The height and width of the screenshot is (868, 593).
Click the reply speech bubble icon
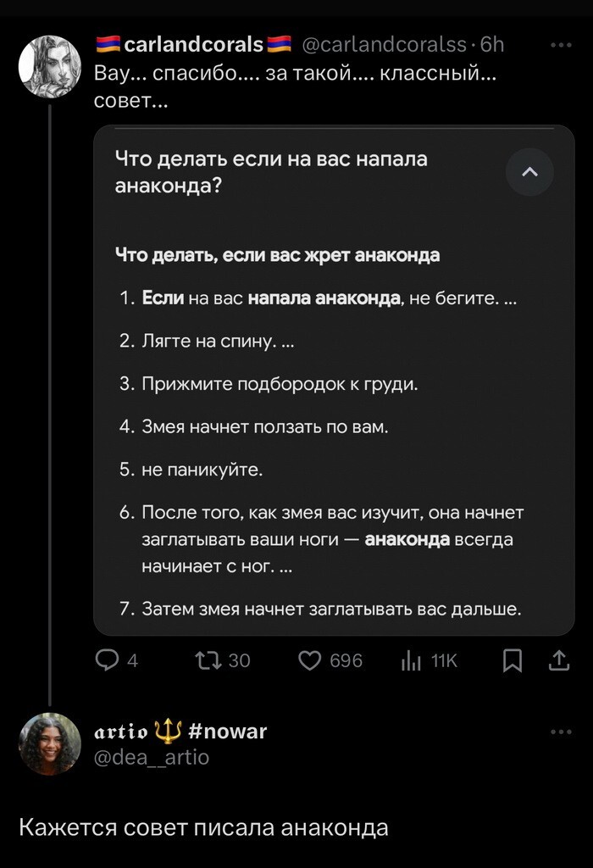(108, 660)
